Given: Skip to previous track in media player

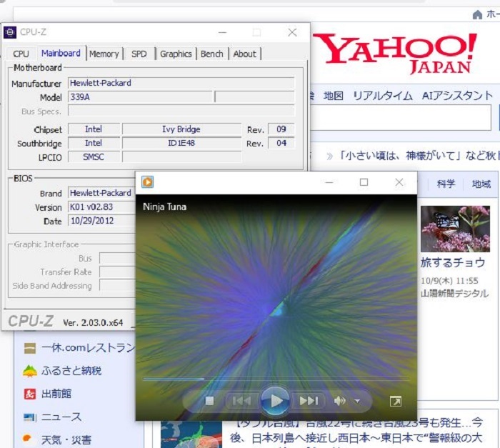Looking at the screenshot, I should click(241, 401).
